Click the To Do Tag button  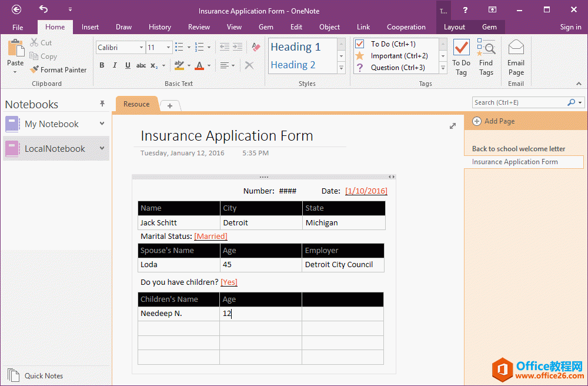[461, 58]
